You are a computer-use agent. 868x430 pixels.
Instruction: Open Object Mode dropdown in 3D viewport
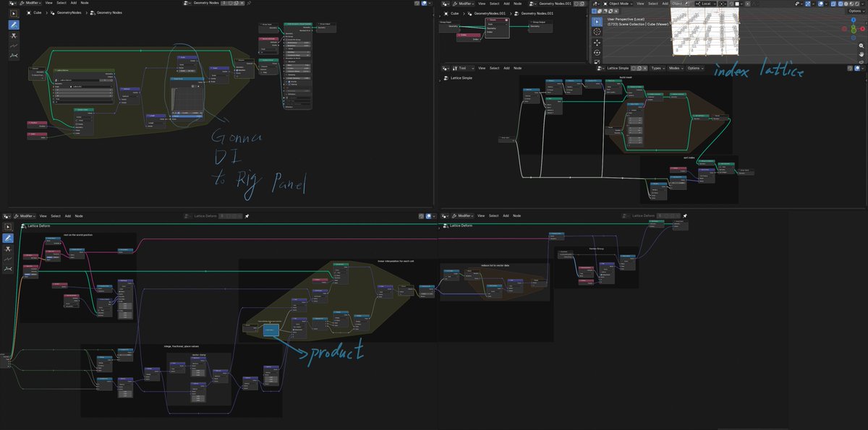[x=618, y=4]
